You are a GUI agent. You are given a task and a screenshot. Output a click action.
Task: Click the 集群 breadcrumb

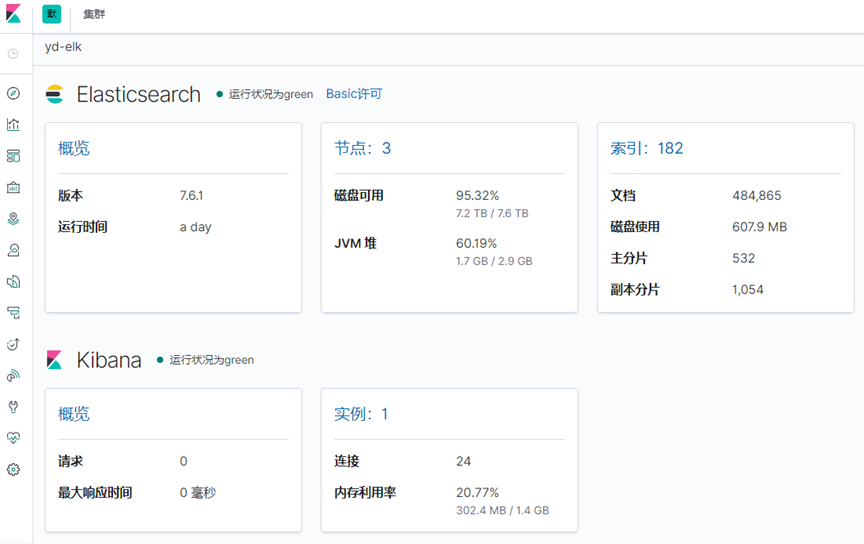pos(94,14)
